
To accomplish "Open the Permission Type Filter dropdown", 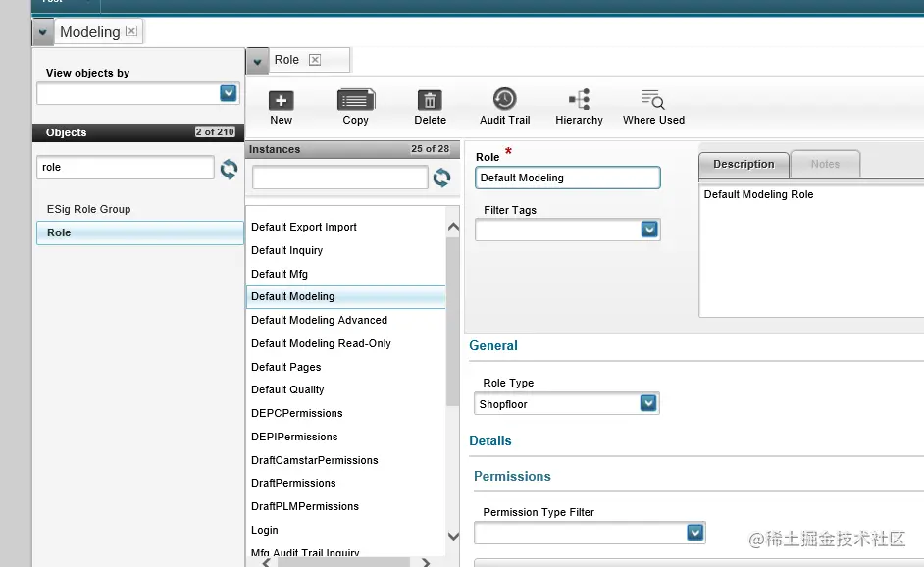I will (x=695, y=533).
